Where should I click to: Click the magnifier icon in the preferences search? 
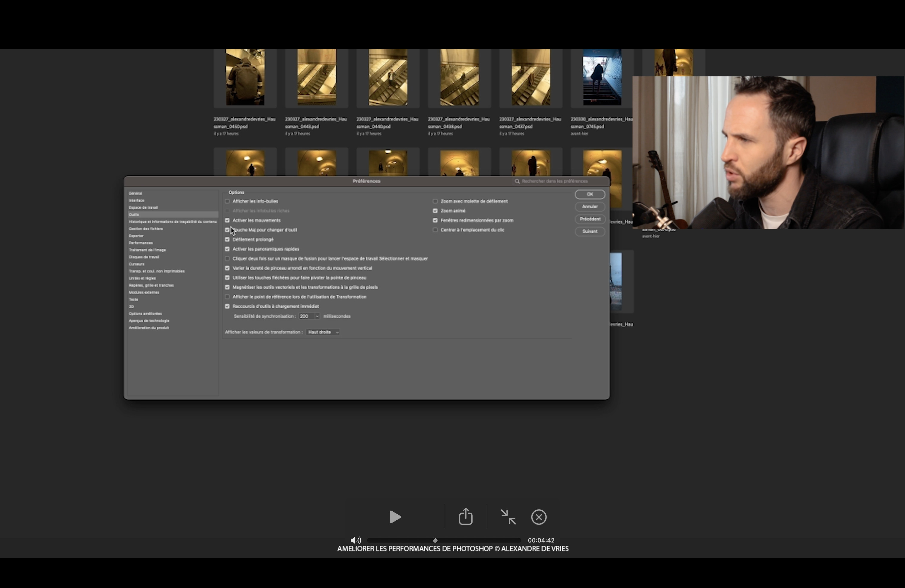coord(517,181)
